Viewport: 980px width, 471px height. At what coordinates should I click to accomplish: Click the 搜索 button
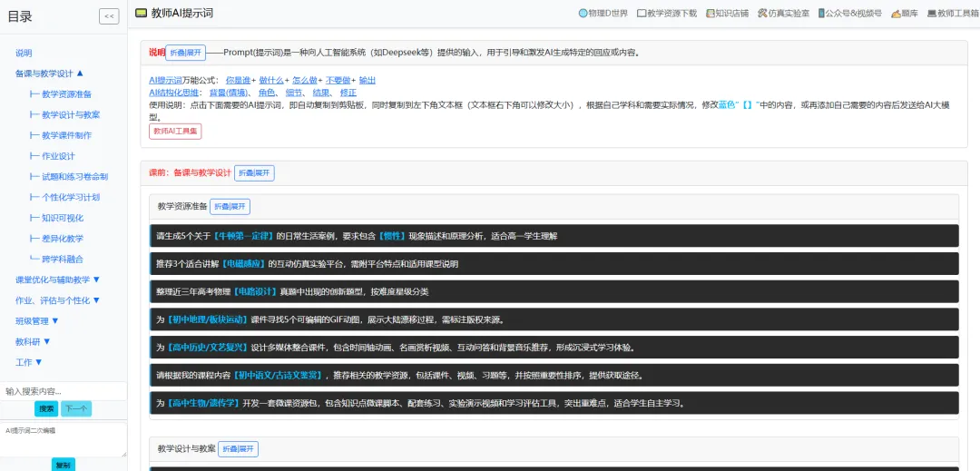coord(46,408)
